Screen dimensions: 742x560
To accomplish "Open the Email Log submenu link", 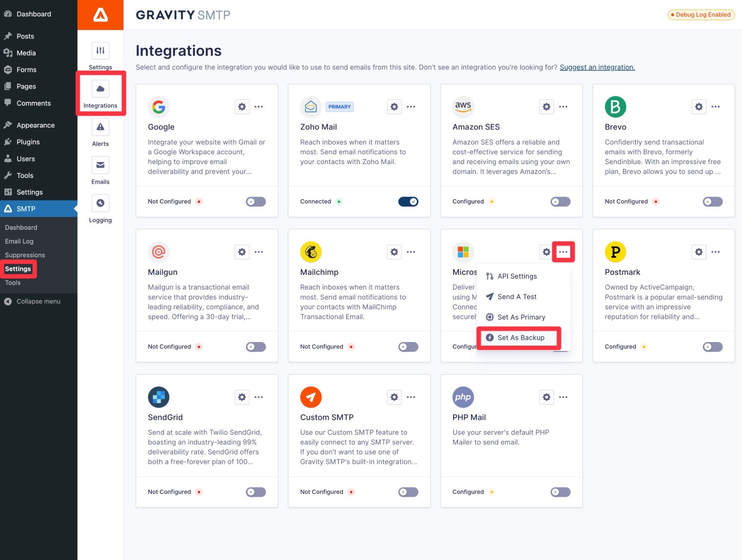I will [x=19, y=241].
